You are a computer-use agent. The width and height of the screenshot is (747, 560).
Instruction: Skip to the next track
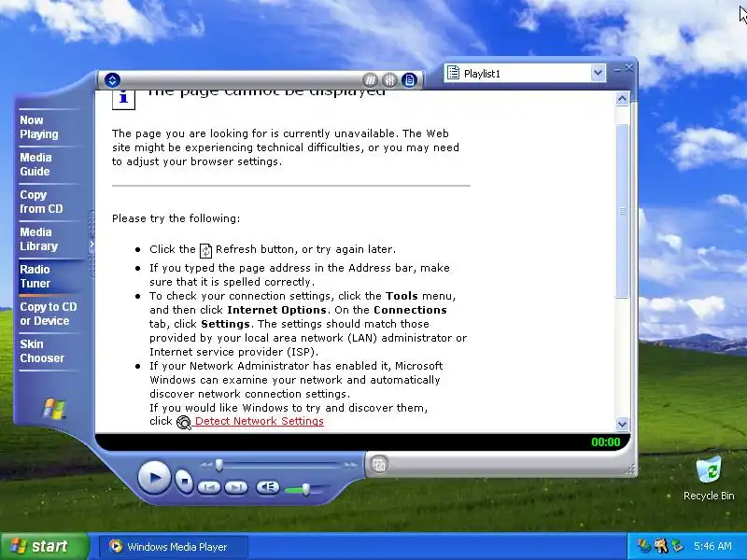[x=236, y=487]
